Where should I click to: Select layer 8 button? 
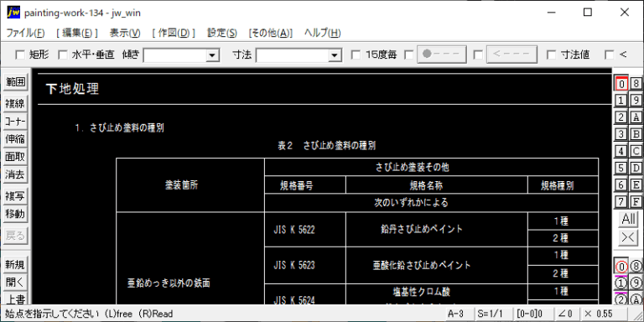[636, 84]
